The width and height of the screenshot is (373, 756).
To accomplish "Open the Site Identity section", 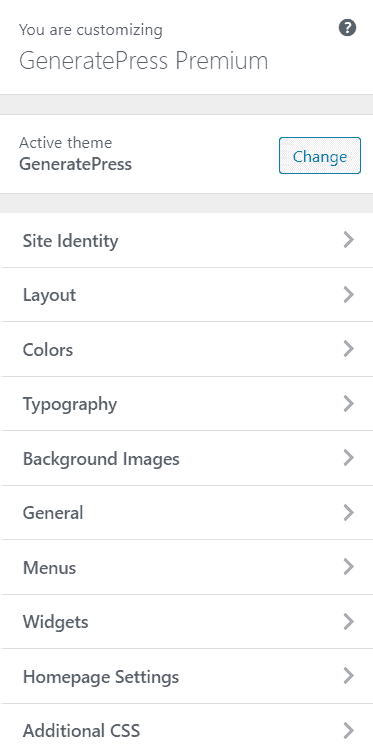I will click(186, 240).
